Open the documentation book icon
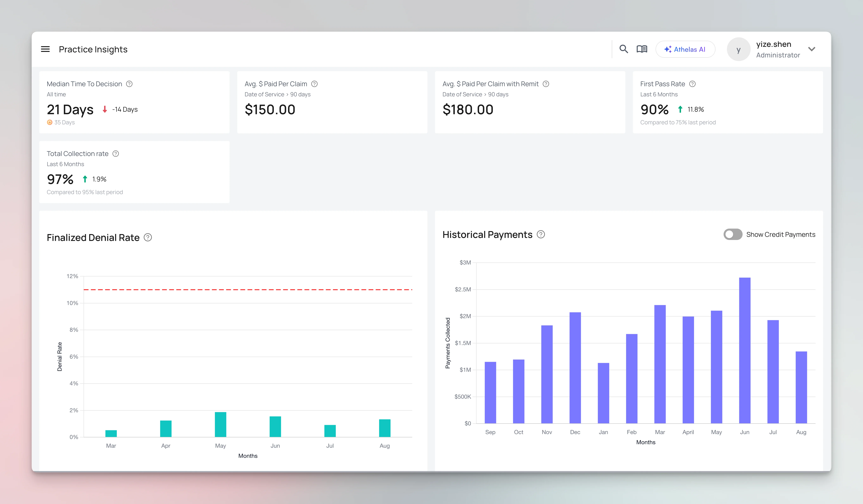Viewport: 863px width, 504px height. click(x=642, y=49)
